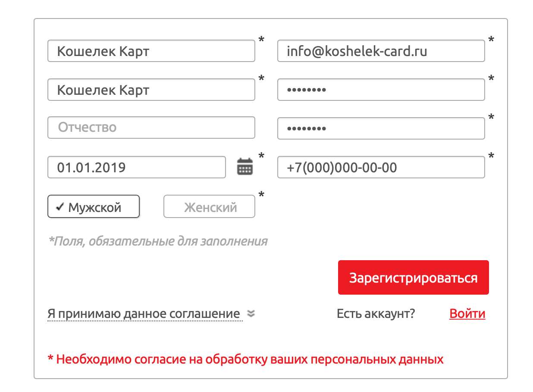533x392 pixels.
Task: Select Мужской gender option
Action: [x=94, y=207]
